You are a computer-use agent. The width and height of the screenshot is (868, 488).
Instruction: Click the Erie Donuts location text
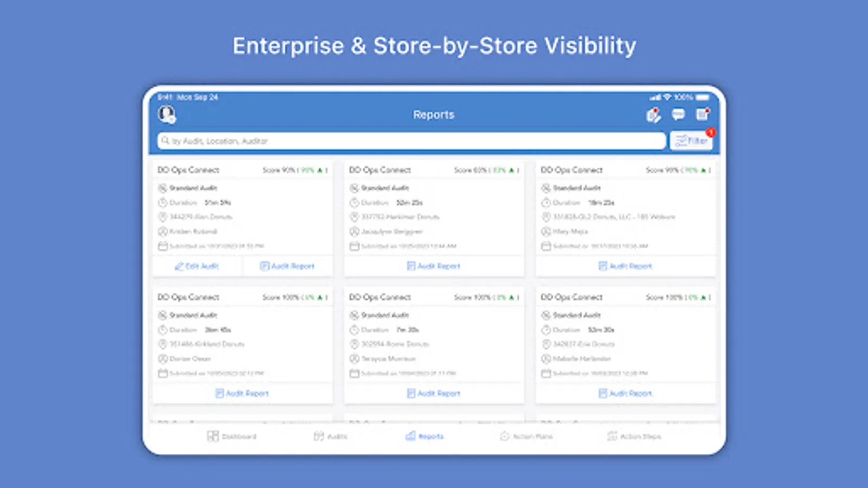584,344
